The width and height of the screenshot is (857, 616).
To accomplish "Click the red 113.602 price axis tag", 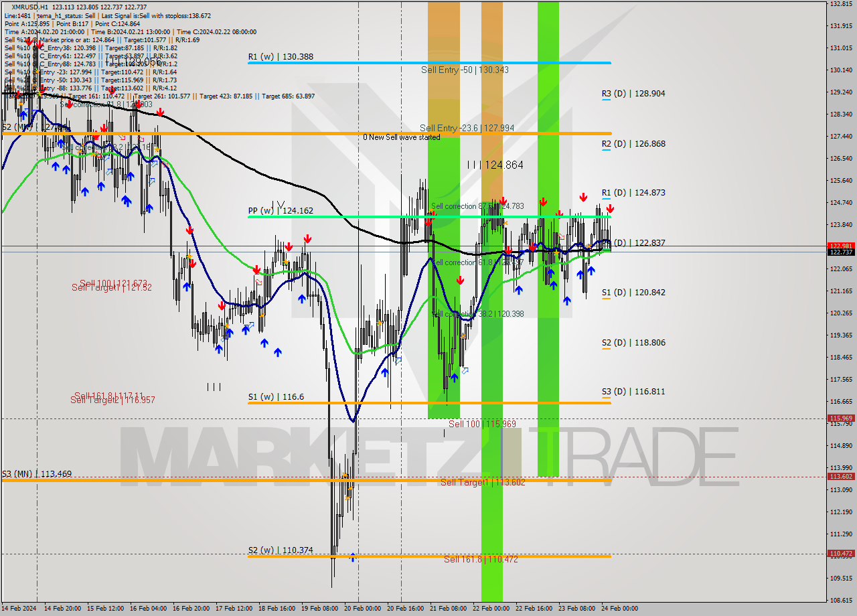I will click(x=841, y=477).
